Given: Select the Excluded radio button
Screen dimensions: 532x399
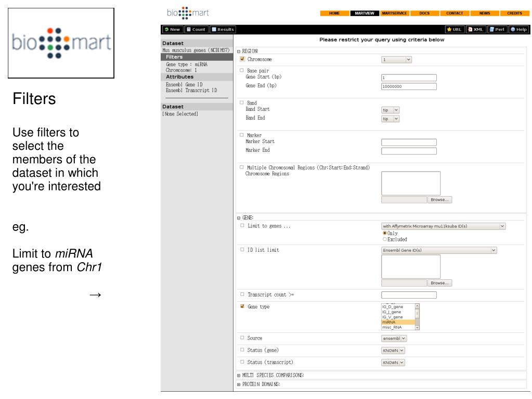Looking at the screenshot, I should tap(385, 239).
